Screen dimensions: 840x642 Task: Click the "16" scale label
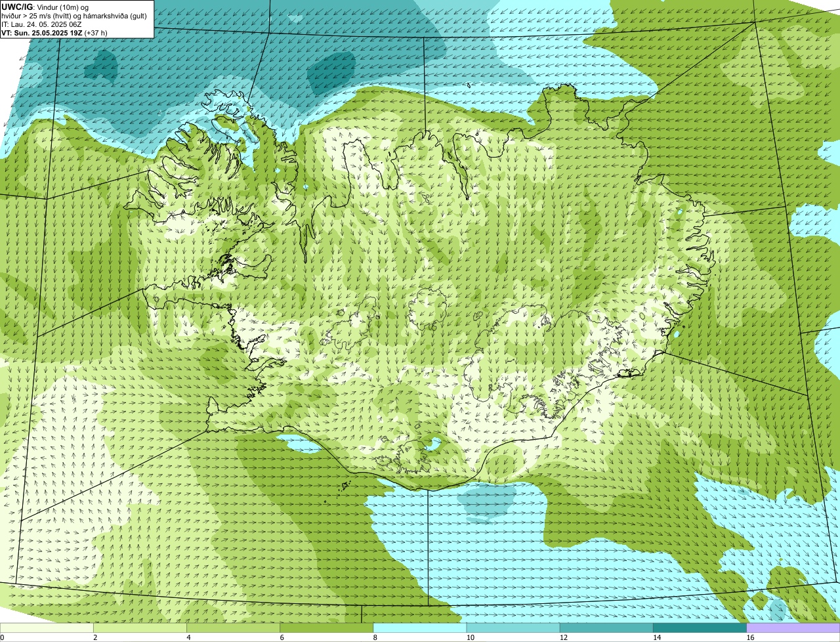[x=750, y=637]
